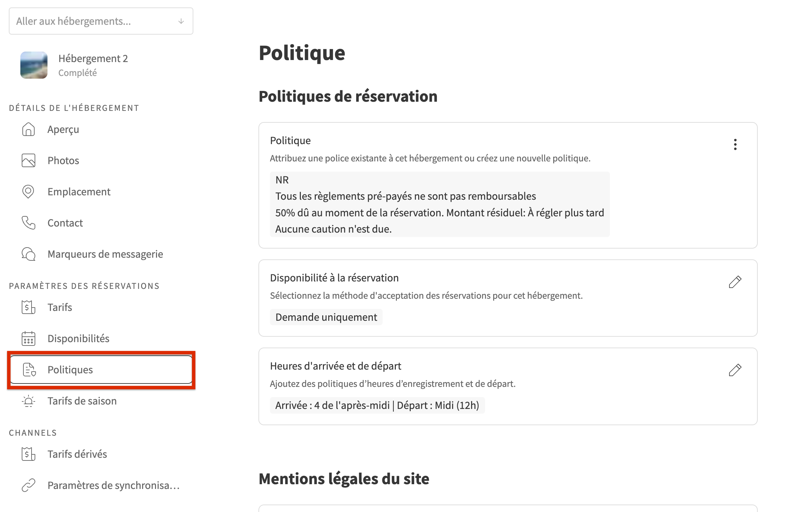
Task: Click the Photos image icon
Action: 28,161
